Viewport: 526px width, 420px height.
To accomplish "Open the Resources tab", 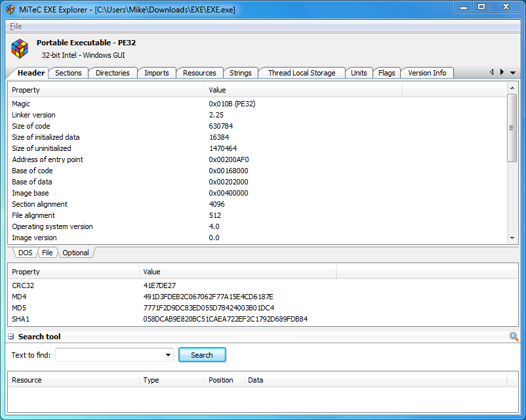I will (x=199, y=73).
